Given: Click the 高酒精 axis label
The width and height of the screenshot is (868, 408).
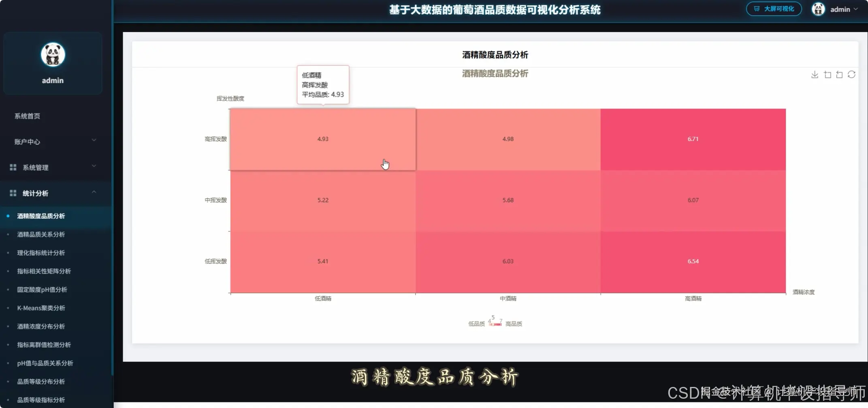Looking at the screenshot, I should point(693,299).
